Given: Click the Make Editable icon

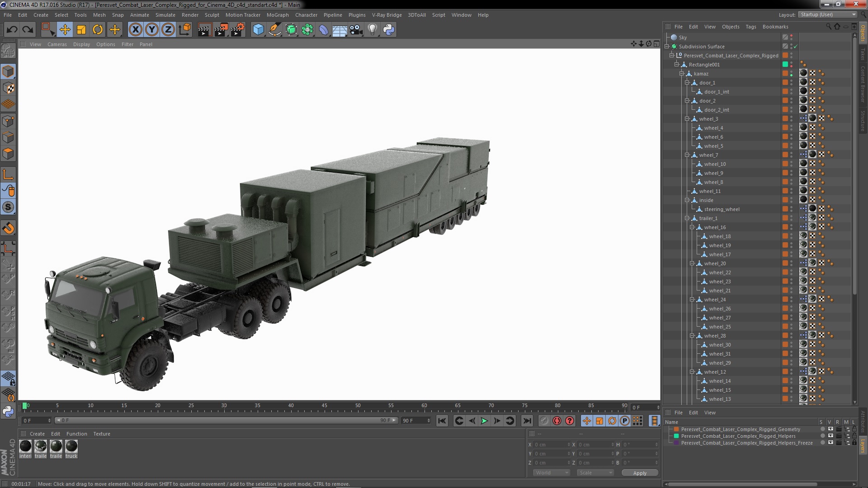Looking at the screenshot, I should 8,51.
